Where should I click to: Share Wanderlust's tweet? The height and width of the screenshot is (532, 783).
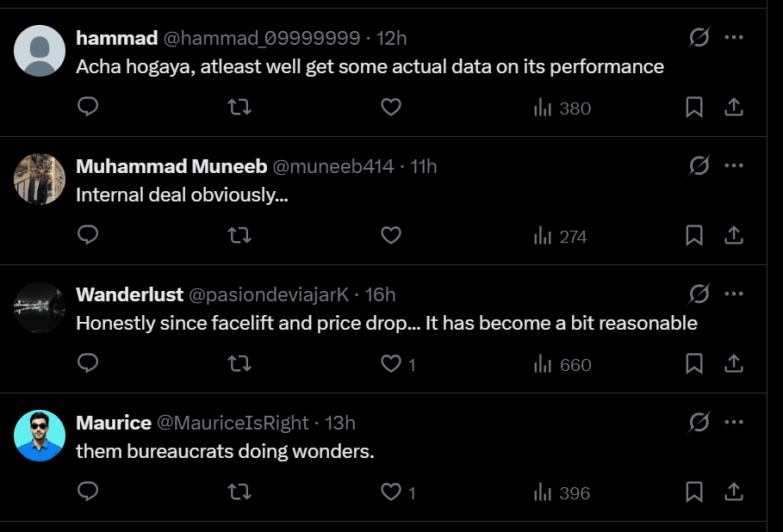(x=733, y=364)
